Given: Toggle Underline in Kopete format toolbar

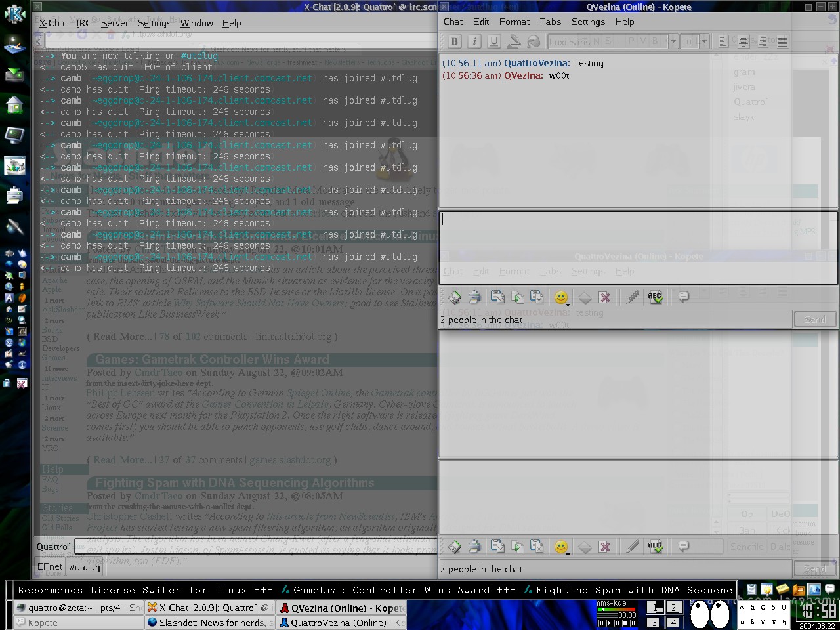Looking at the screenshot, I should tap(494, 41).
